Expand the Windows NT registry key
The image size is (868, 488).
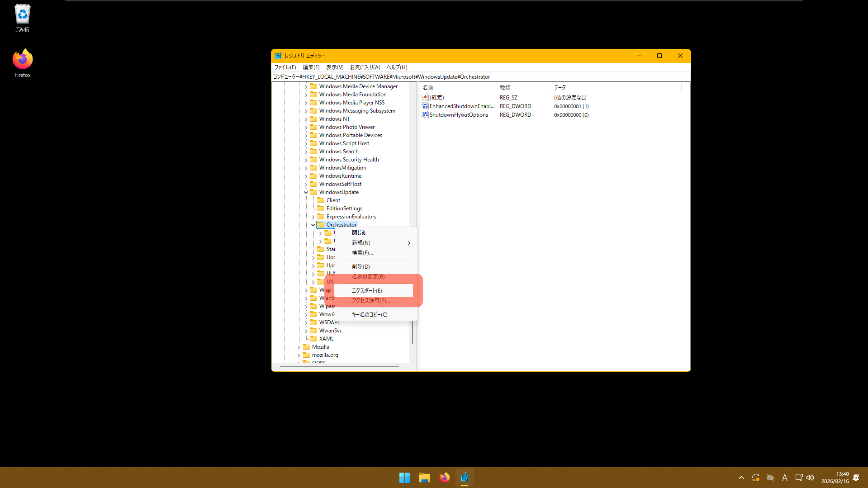[x=306, y=119]
